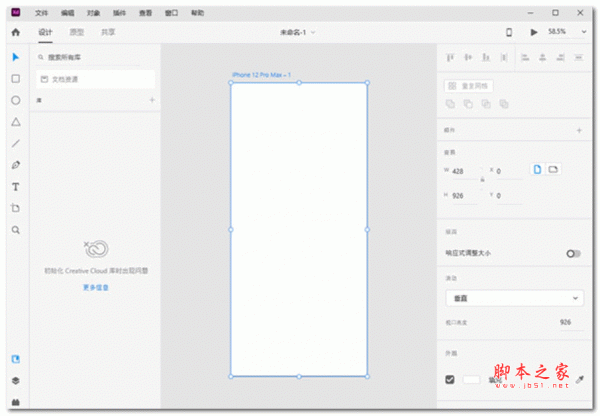Click the boolean Exclude Overlap icon

(504, 104)
